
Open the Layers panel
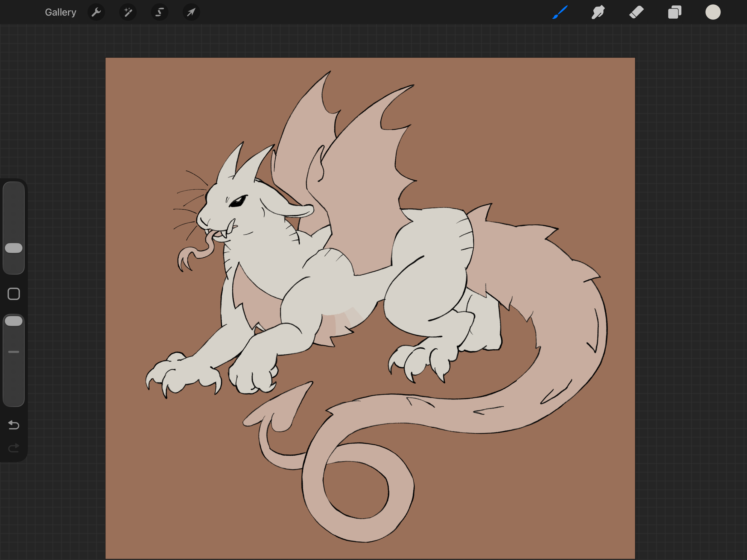click(x=674, y=13)
